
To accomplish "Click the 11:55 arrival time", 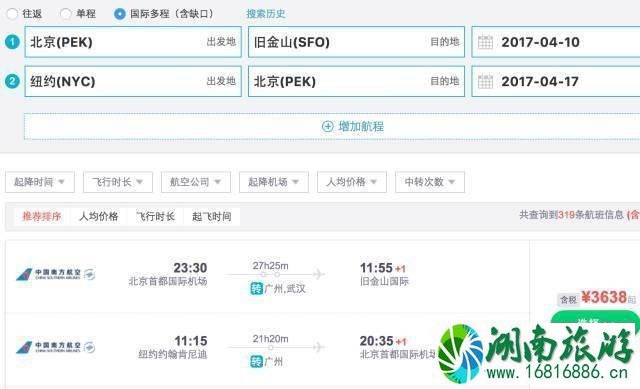I will (x=376, y=268).
